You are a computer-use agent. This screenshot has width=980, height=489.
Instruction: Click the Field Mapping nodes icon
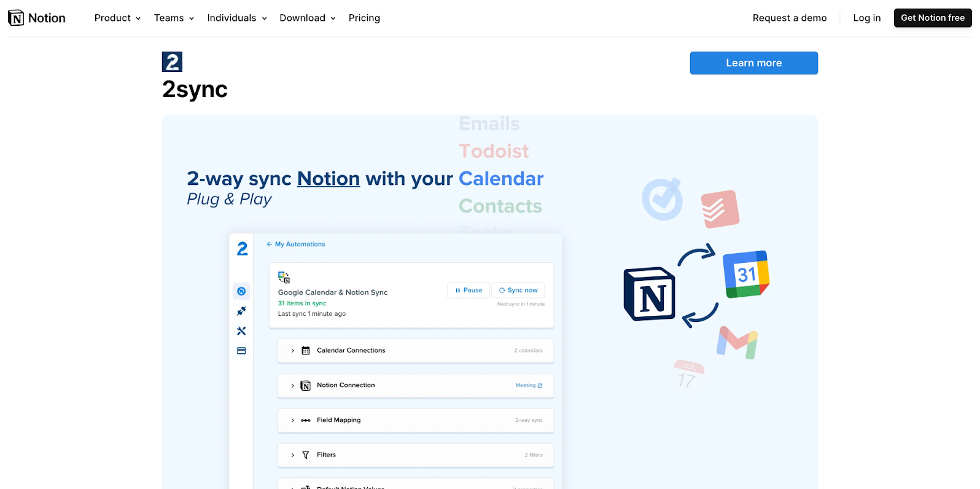[x=306, y=420]
